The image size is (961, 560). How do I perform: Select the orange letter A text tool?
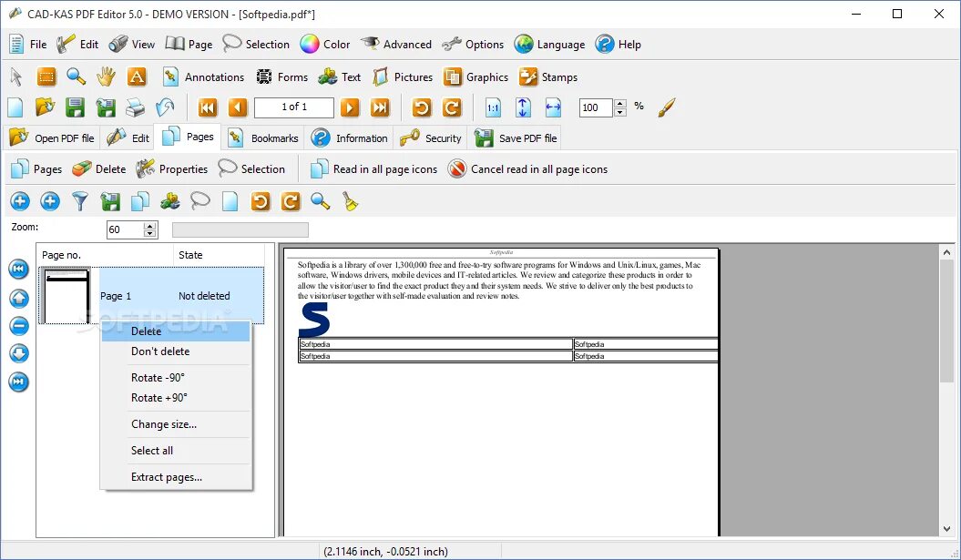136,76
